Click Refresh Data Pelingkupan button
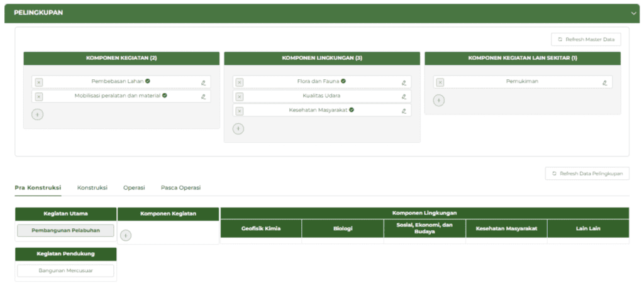The width and height of the screenshot is (644, 293). click(x=587, y=174)
